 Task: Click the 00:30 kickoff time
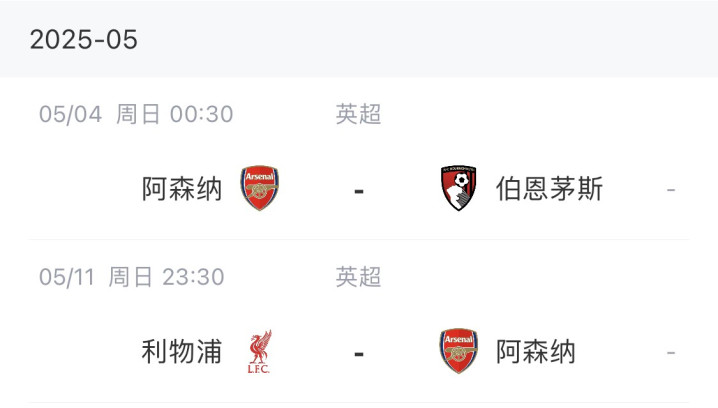[201, 114]
